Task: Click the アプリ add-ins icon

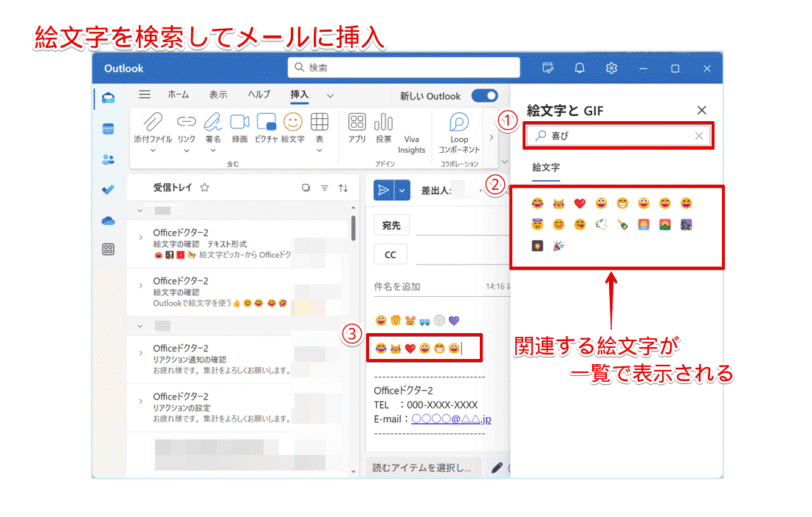Action: pyautogui.click(x=357, y=122)
